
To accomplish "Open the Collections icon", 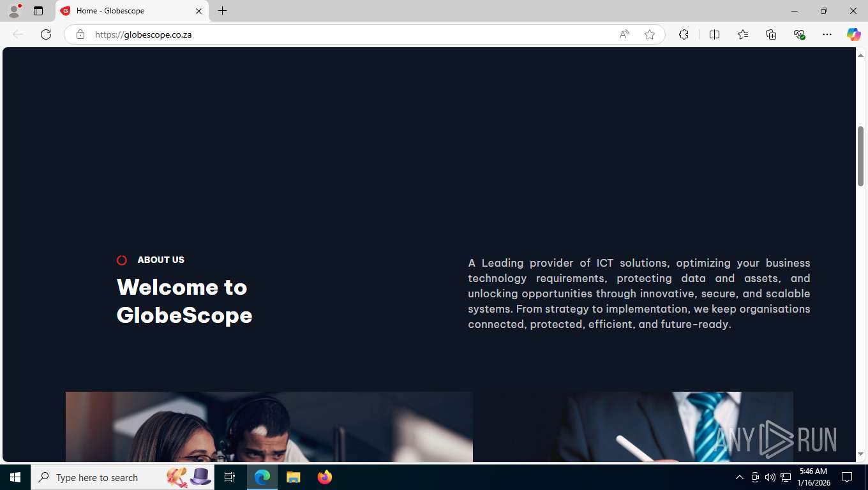I will click(771, 34).
